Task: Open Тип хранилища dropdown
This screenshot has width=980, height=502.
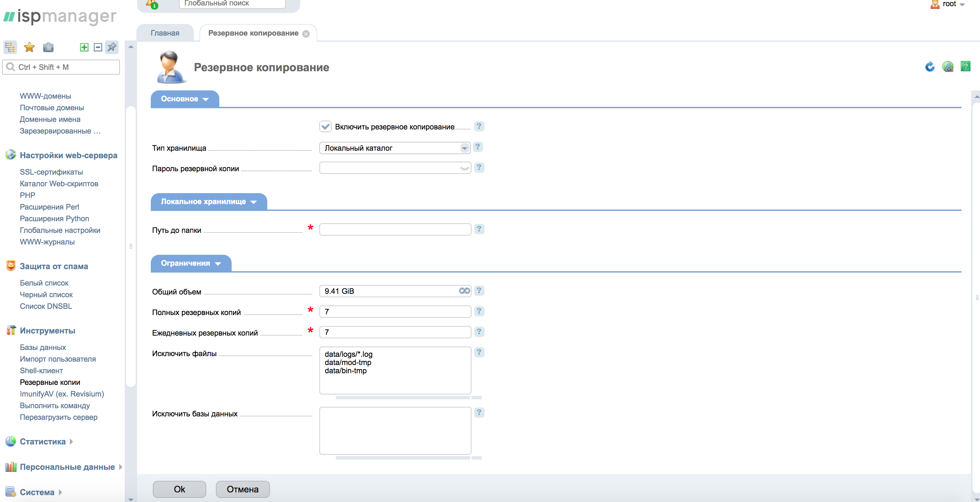Action: click(464, 148)
